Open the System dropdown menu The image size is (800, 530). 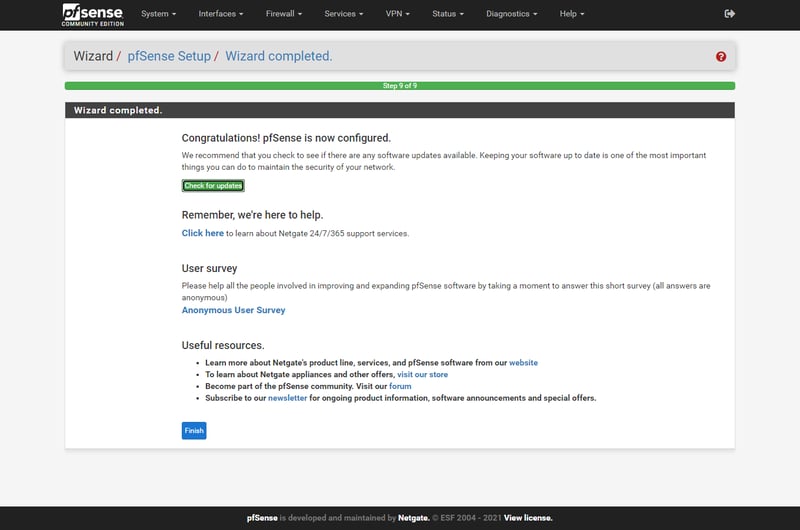(x=158, y=14)
